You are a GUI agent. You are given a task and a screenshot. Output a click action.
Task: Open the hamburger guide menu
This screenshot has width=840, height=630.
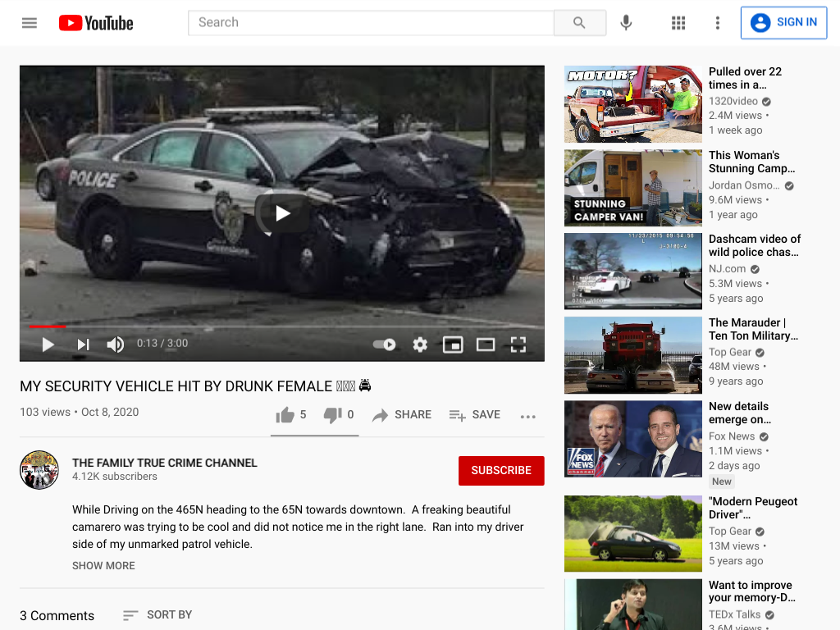click(30, 22)
